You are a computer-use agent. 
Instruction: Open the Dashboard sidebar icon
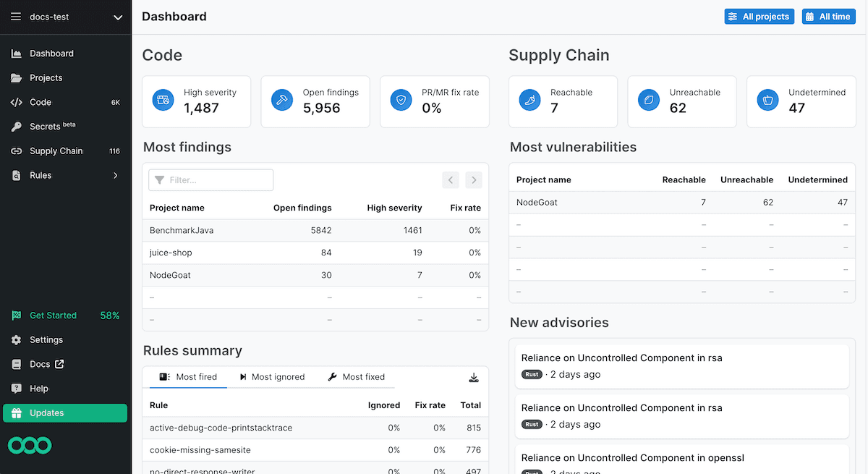pos(16,53)
